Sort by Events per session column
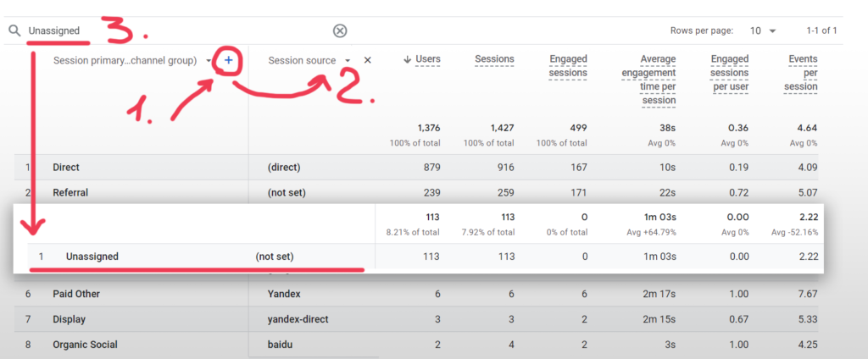The image size is (868, 359). (x=802, y=73)
